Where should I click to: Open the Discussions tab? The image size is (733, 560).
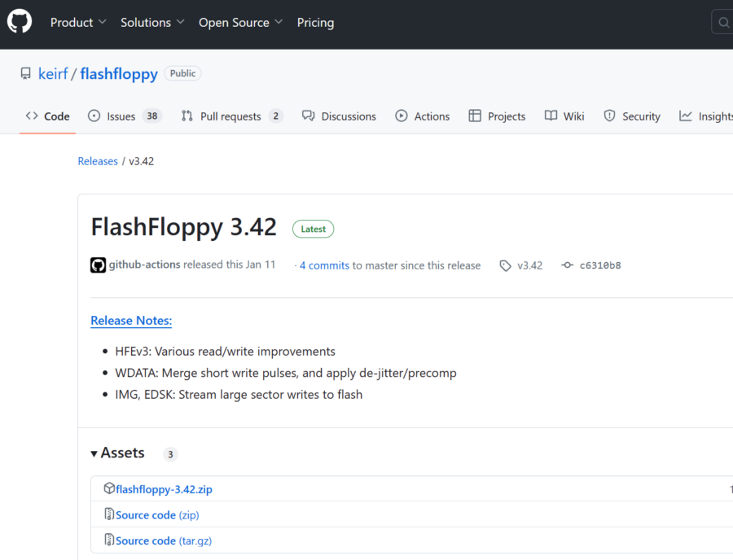pyautogui.click(x=339, y=116)
